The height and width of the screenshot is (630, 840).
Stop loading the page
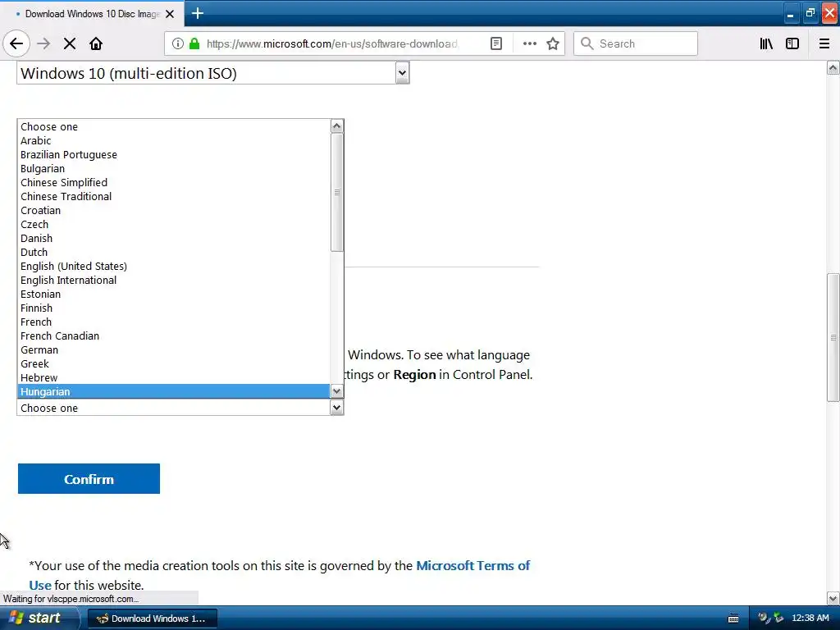(x=70, y=43)
